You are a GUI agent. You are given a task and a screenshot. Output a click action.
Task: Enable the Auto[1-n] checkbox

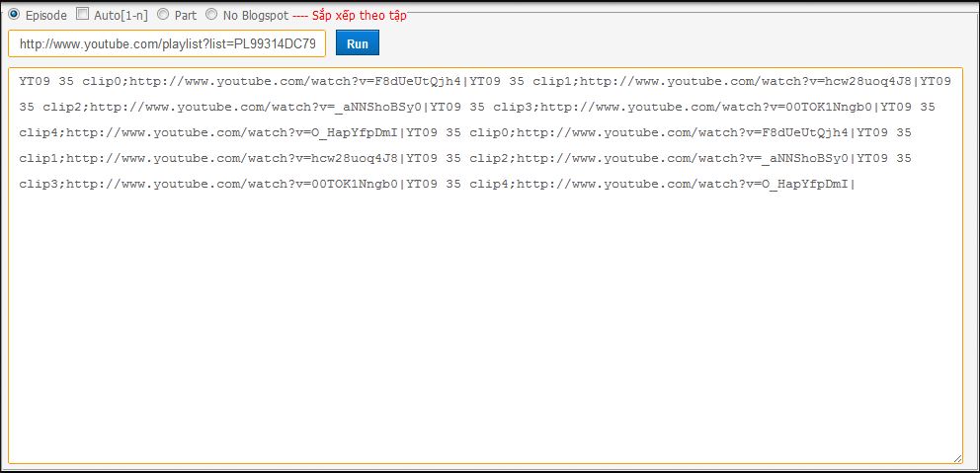coord(83,14)
